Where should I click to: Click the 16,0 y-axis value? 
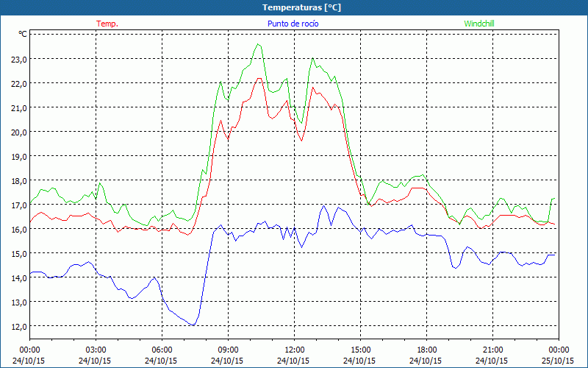pos(20,230)
